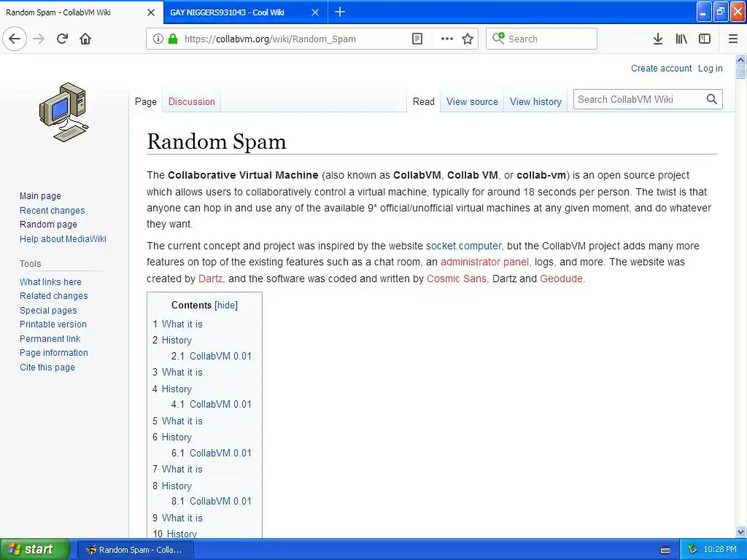Go back with the browser back arrow

[x=15, y=39]
